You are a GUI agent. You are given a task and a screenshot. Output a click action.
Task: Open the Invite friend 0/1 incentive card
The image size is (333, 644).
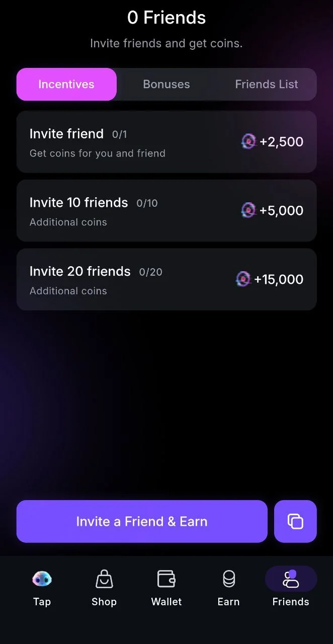(166, 142)
